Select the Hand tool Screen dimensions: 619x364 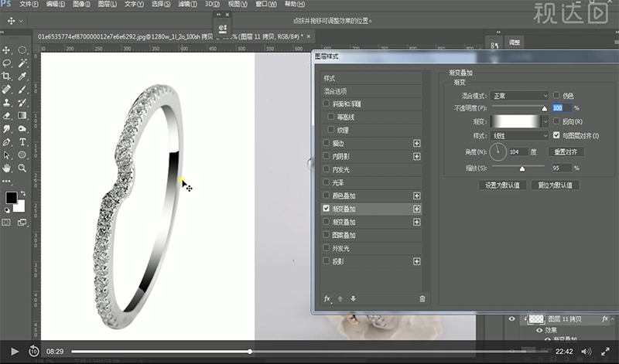6,168
